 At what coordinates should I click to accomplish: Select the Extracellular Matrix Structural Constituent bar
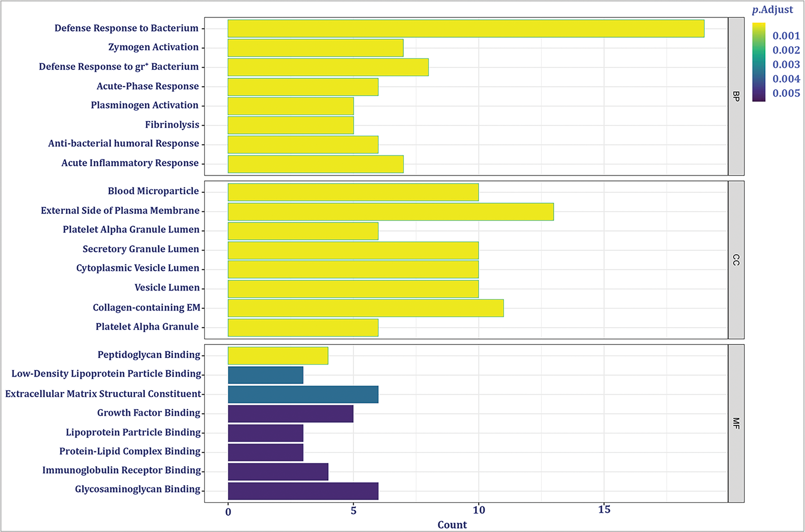coord(303,394)
